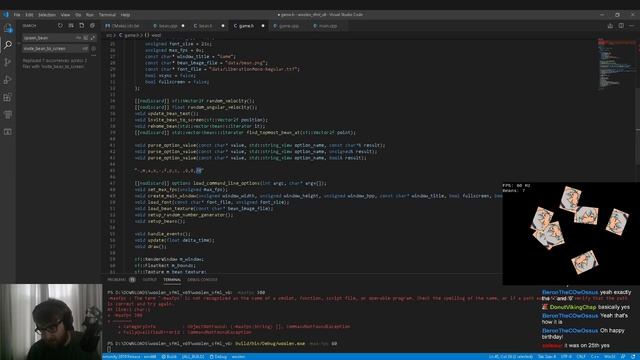Refresh search results in the Search panel
The image size is (640, 360).
coord(60,25)
